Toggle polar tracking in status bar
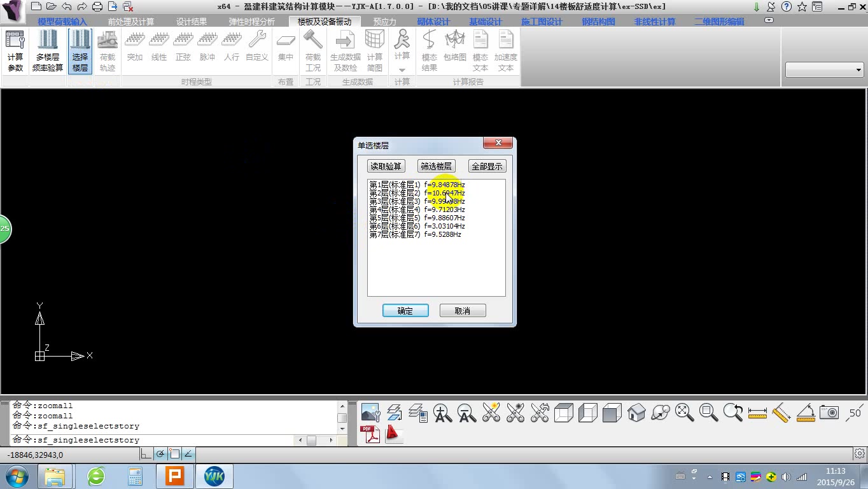868x489 pixels. click(x=160, y=455)
